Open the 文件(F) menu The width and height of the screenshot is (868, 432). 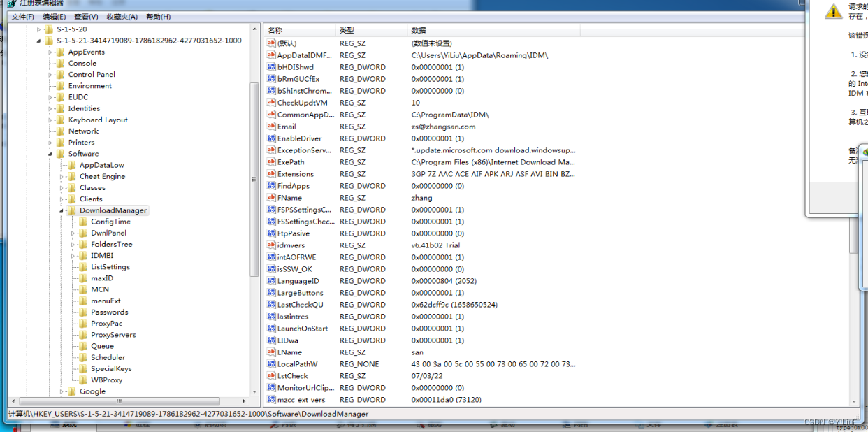click(23, 17)
